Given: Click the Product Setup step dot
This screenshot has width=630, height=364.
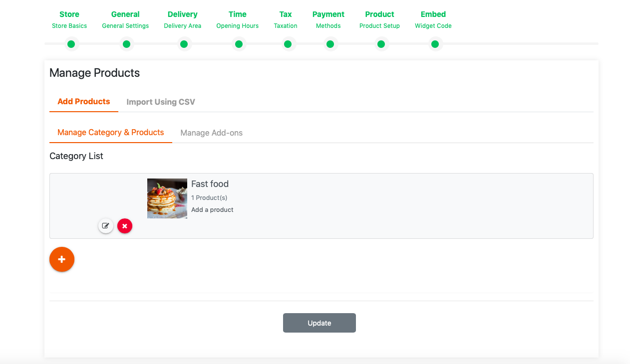Looking at the screenshot, I should click(x=381, y=44).
